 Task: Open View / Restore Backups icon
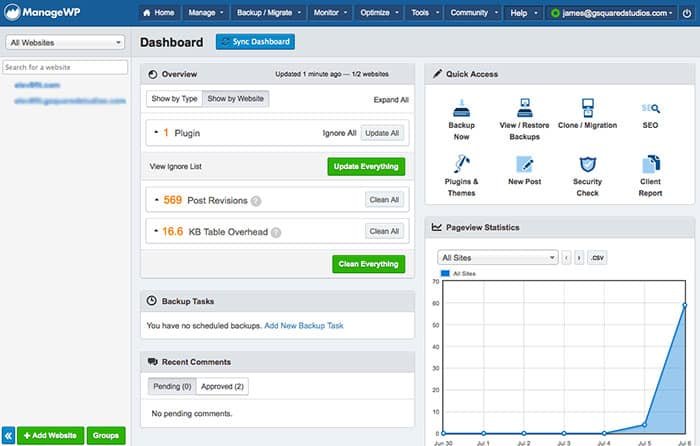[x=525, y=108]
